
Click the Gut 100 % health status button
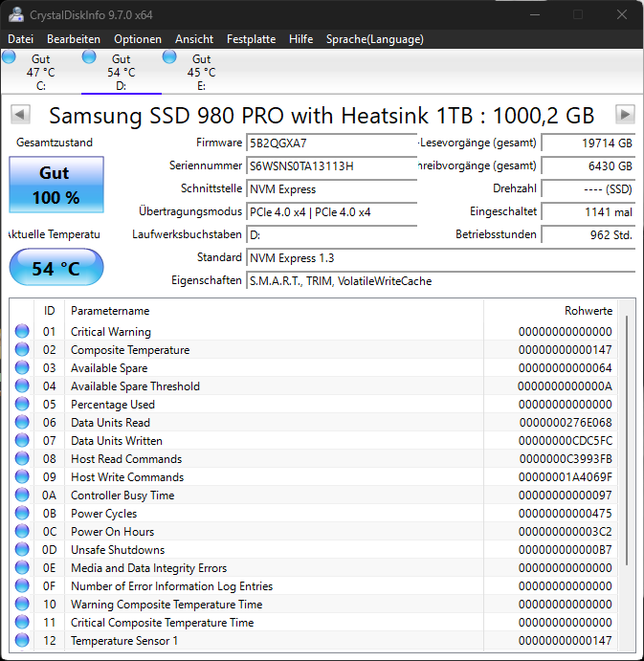(x=56, y=185)
